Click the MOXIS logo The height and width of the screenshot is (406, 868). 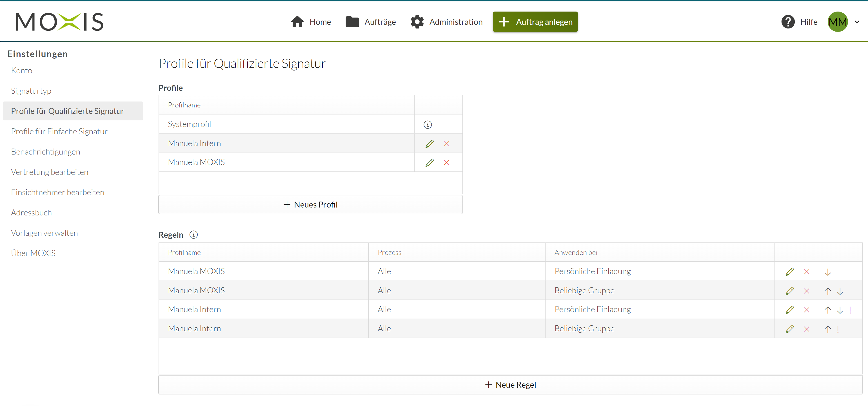pos(60,22)
